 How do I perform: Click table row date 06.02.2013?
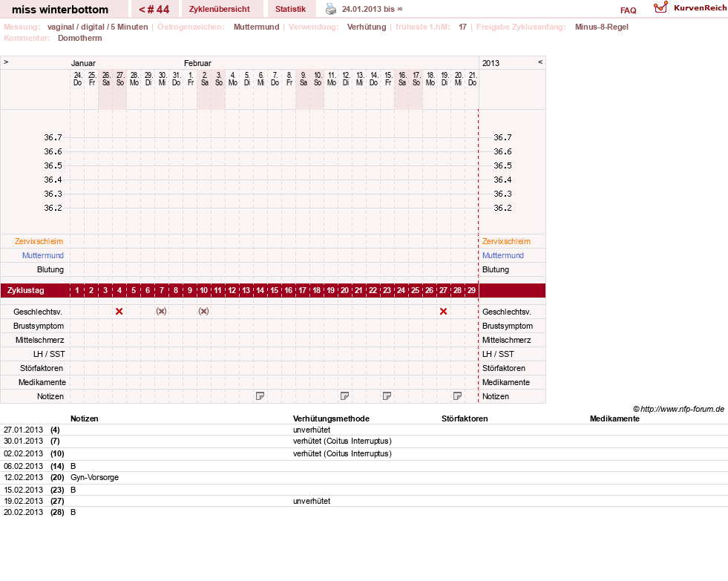(x=23, y=466)
